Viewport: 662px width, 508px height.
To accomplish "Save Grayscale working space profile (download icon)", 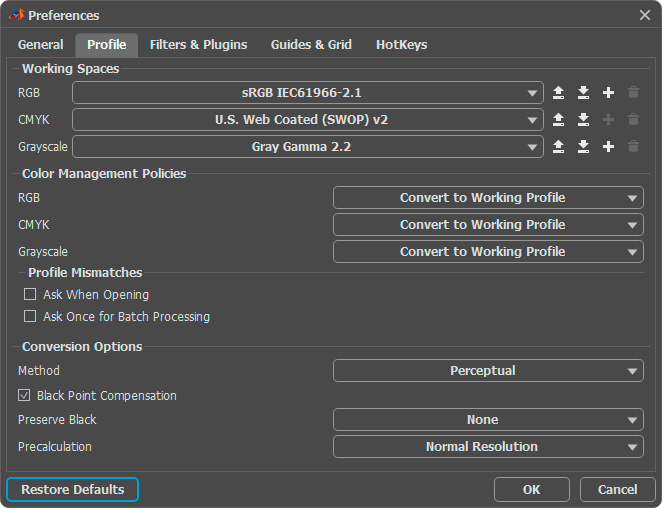I will coord(583,147).
